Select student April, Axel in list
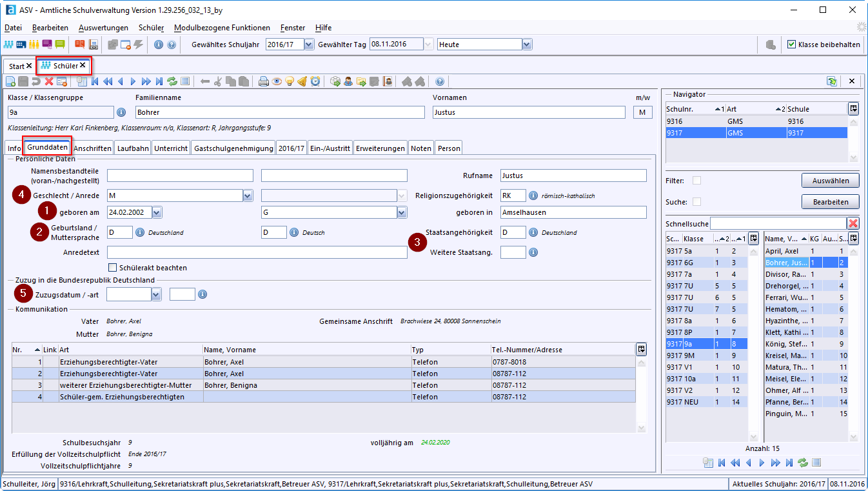This screenshot has width=868, height=491. 805,251
